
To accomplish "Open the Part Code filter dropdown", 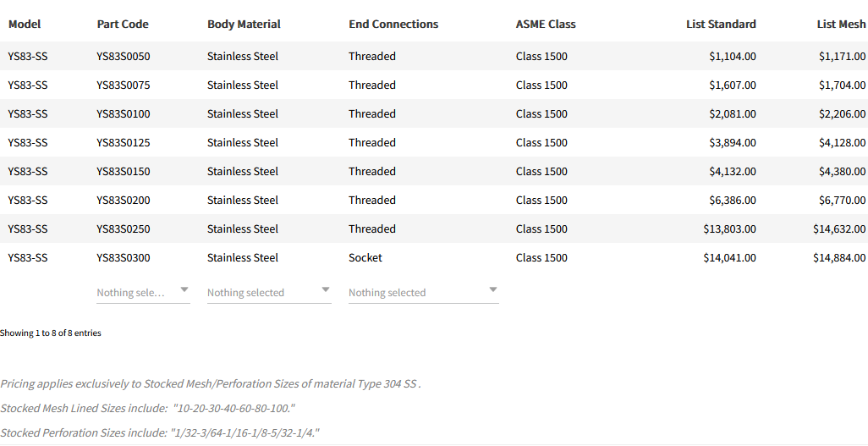I will point(143,293).
